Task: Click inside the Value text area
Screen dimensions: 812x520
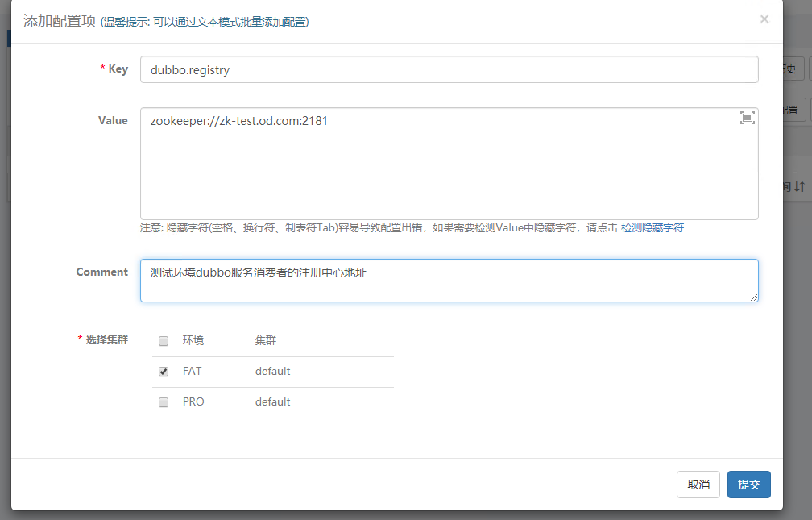Action: point(449,169)
